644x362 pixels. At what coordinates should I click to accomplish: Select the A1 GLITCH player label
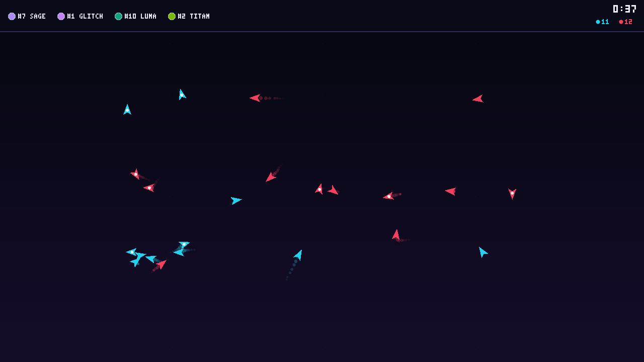(85, 17)
